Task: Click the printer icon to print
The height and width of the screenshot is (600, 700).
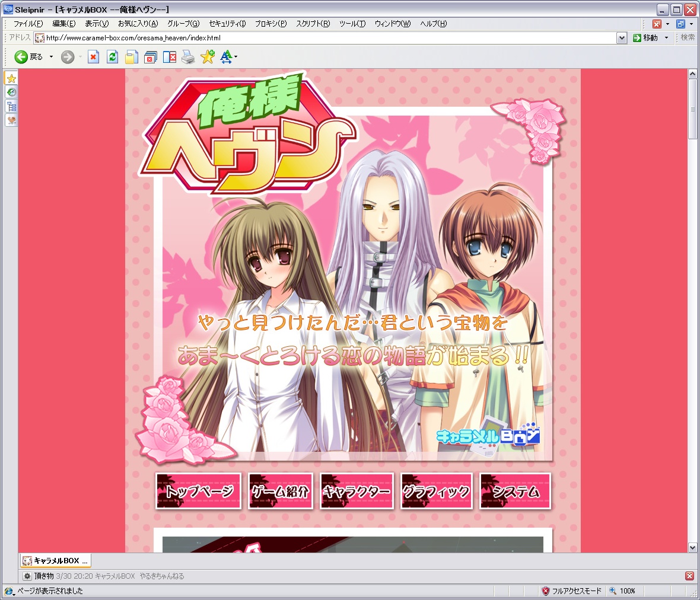Action: [188, 57]
